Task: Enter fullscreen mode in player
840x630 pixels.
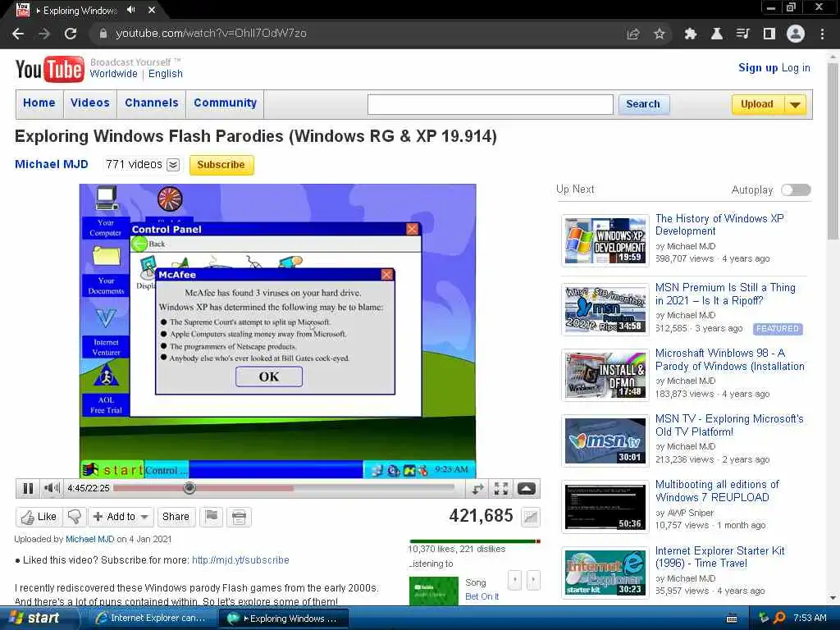Action: 501,488
